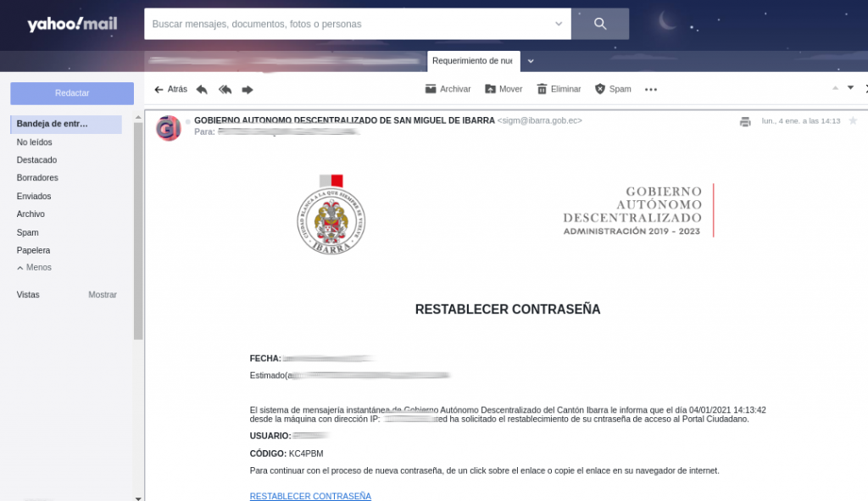Go to next message down arrow
Viewport: 868px width, 501px height.
click(851, 88)
